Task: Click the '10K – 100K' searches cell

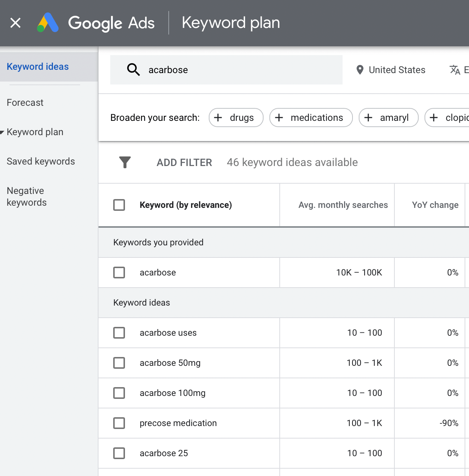Action: coord(359,273)
